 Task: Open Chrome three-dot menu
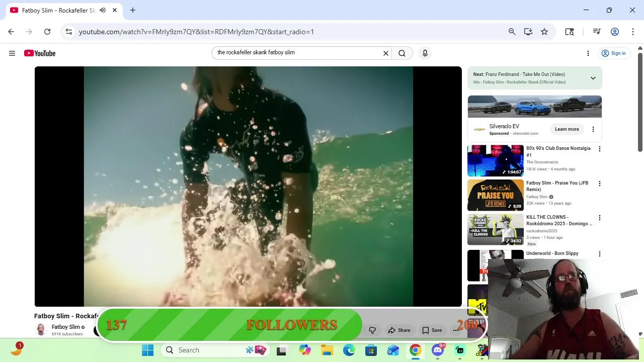(x=633, y=32)
